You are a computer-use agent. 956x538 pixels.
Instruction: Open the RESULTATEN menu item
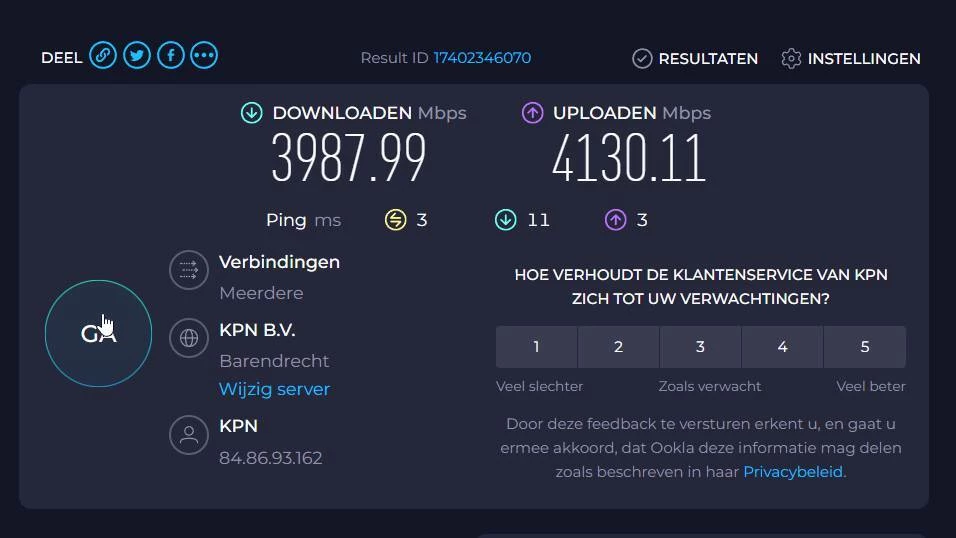click(707, 59)
